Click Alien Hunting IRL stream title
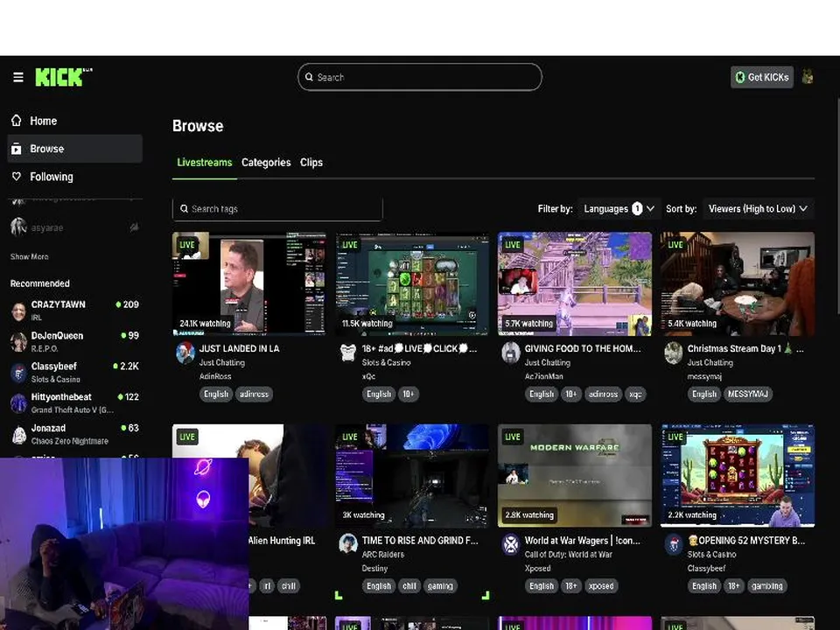The image size is (840, 630). pos(282,540)
